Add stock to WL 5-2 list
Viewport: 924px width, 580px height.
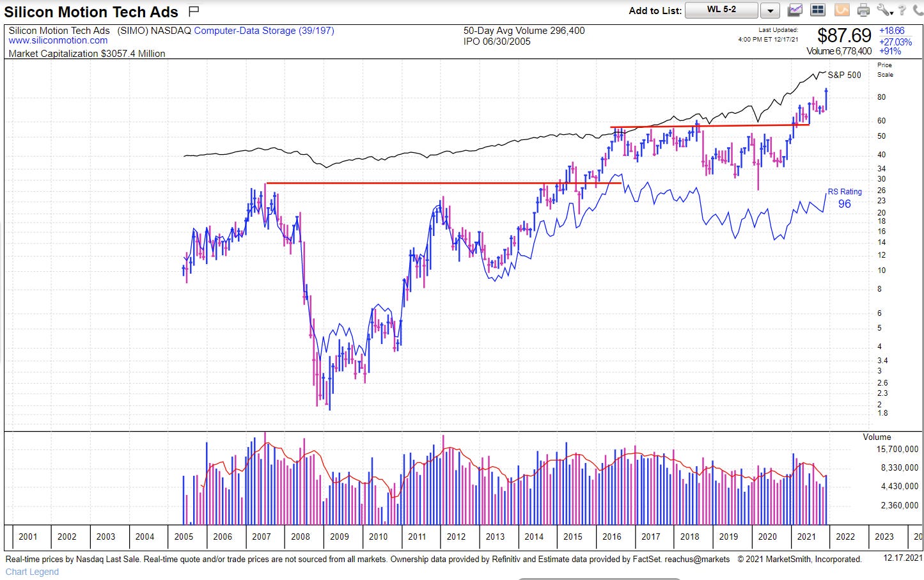[x=721, y=10]
